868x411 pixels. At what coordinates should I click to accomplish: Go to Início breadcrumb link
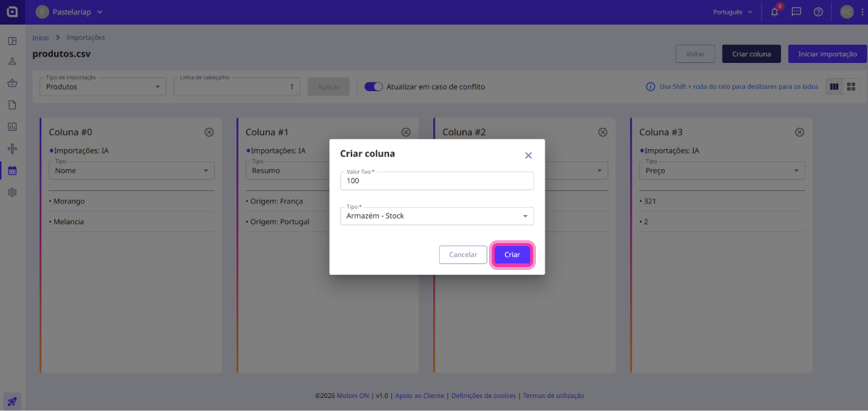41,38
